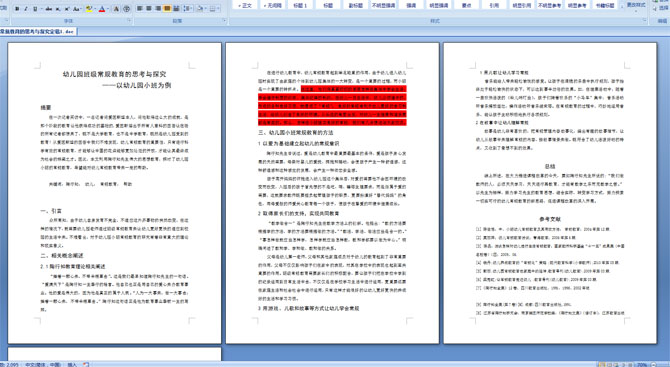Toggle bold formatting in the ribbon
Image resolution: width=670 pixels, height=367 pixels.
coord(17,9)
